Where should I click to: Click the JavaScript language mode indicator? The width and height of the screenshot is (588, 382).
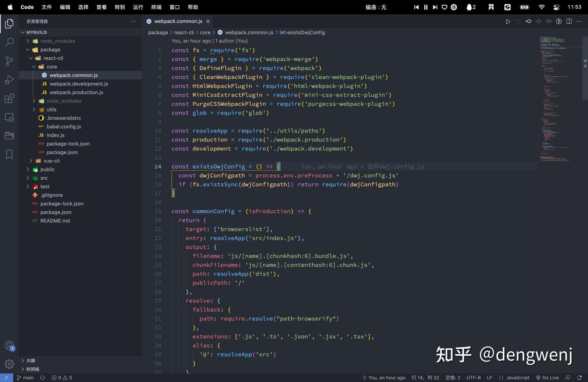pyautogui.click(x=517, y=378)
